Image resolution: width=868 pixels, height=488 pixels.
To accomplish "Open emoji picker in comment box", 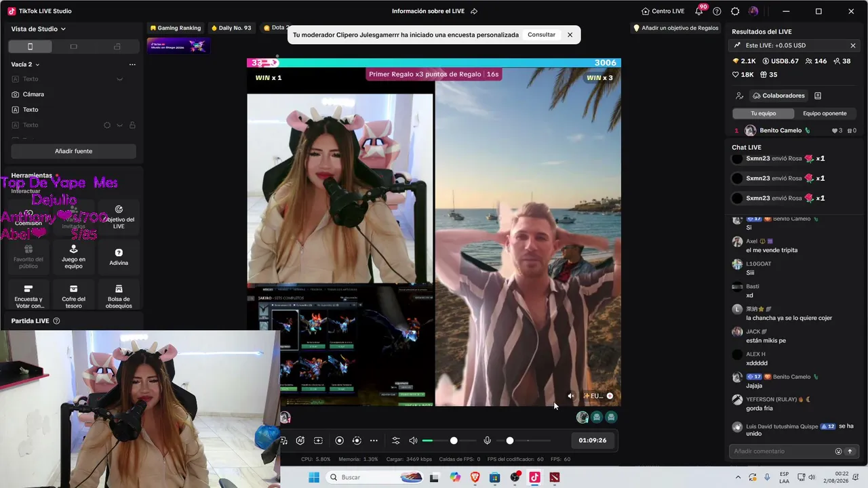I will [838, 451].
